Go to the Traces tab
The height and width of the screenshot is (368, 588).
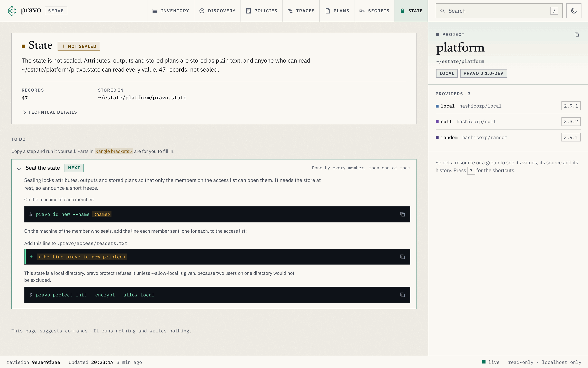tap(301, 11)
